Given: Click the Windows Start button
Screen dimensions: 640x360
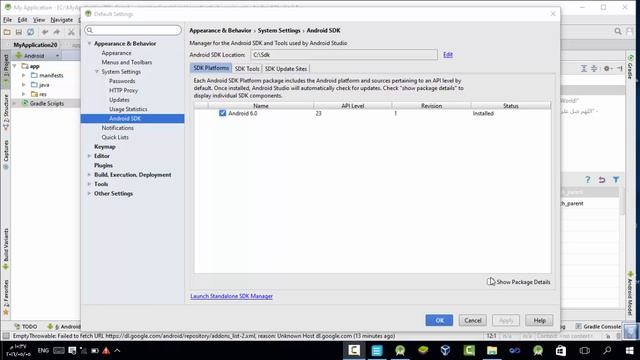Looking at the screenshot, I should click(x=629, y=350).
